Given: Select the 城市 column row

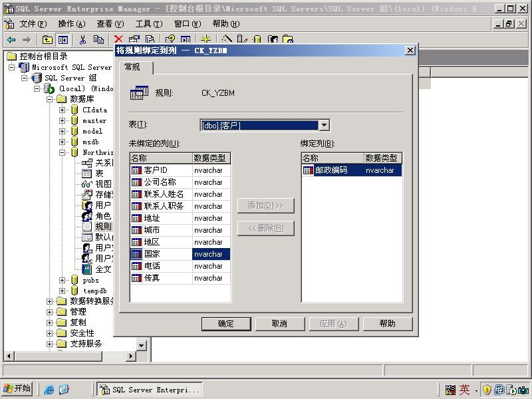Looking at the screenshot, I should click(180, 230).
